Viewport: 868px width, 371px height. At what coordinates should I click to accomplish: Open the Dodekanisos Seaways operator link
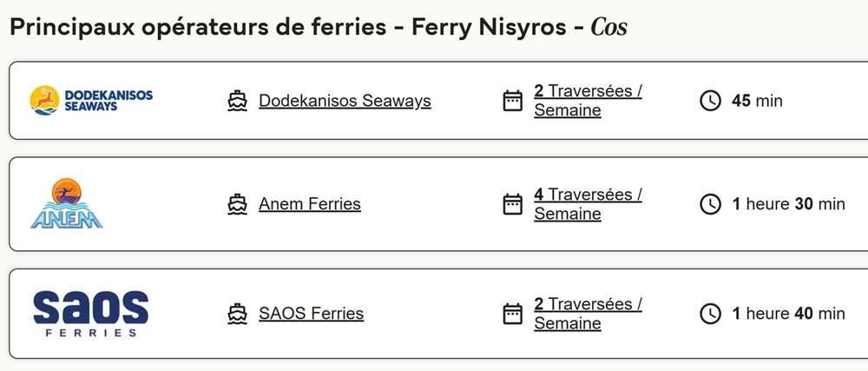pos(345,101)
